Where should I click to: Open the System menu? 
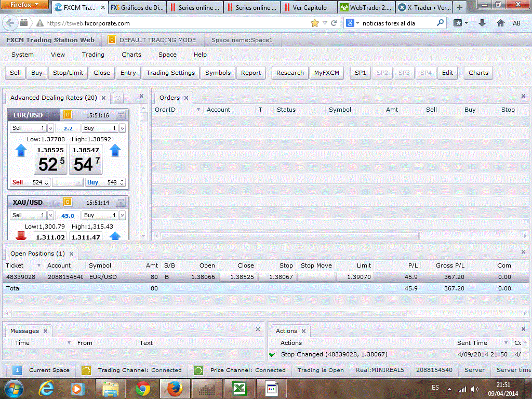22,54
